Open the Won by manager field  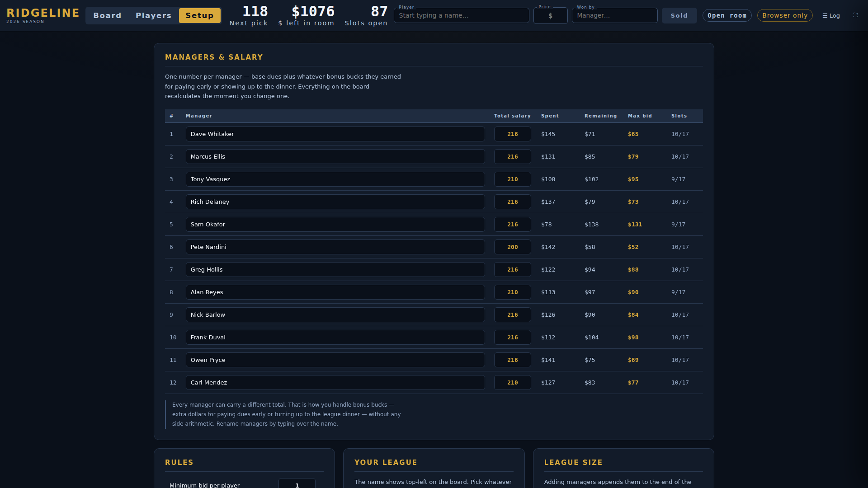[614, 15]
